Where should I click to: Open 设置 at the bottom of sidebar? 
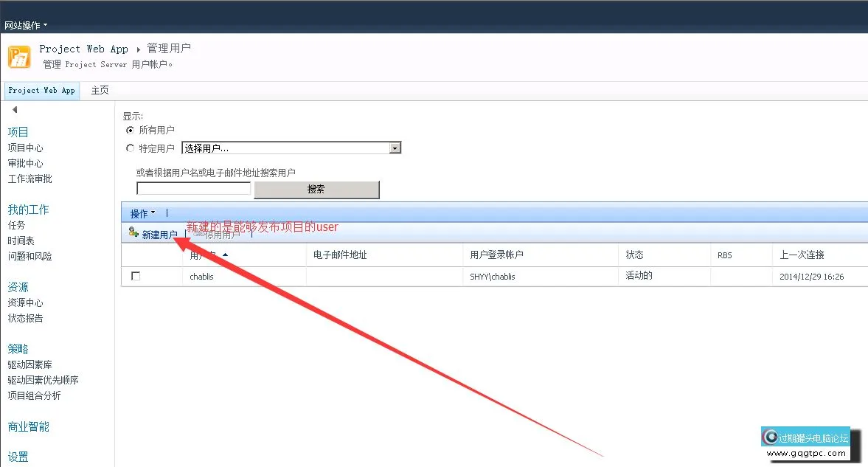pos(18,456)
